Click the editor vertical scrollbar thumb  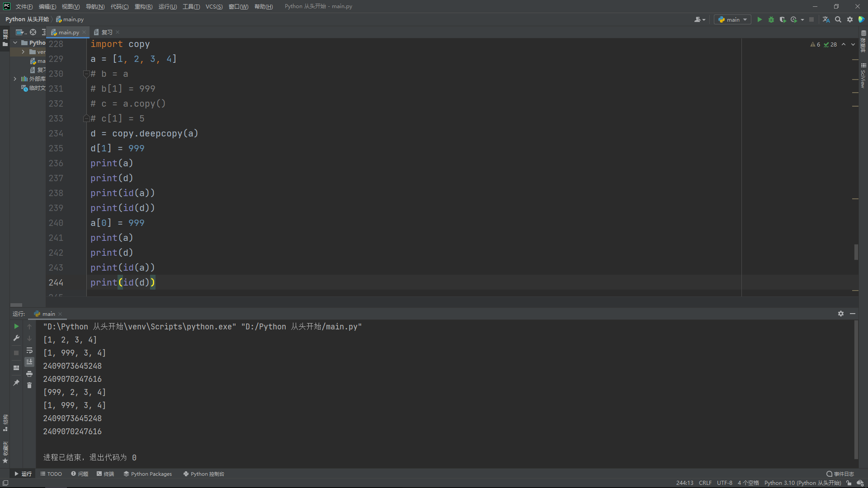click(856, 252)
